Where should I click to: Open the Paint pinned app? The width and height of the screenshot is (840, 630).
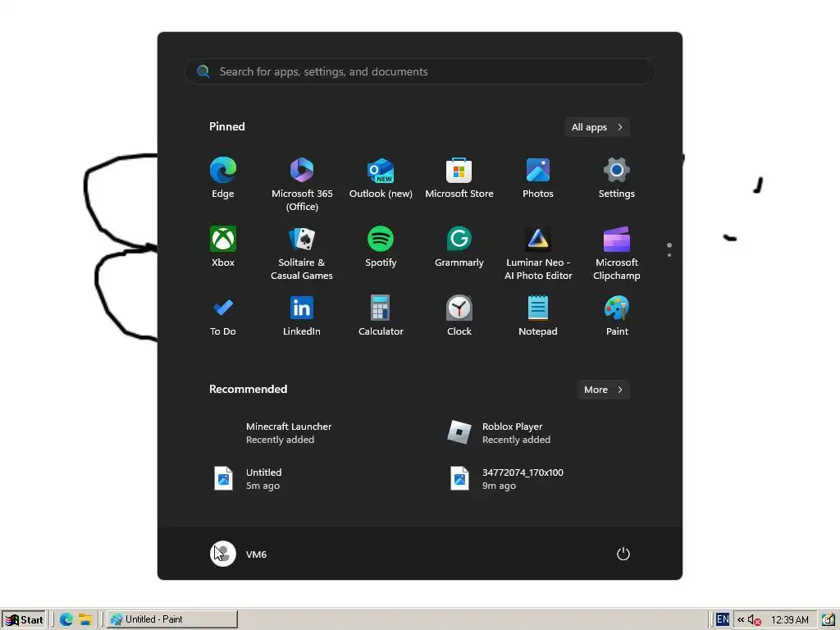pos(617,316)
